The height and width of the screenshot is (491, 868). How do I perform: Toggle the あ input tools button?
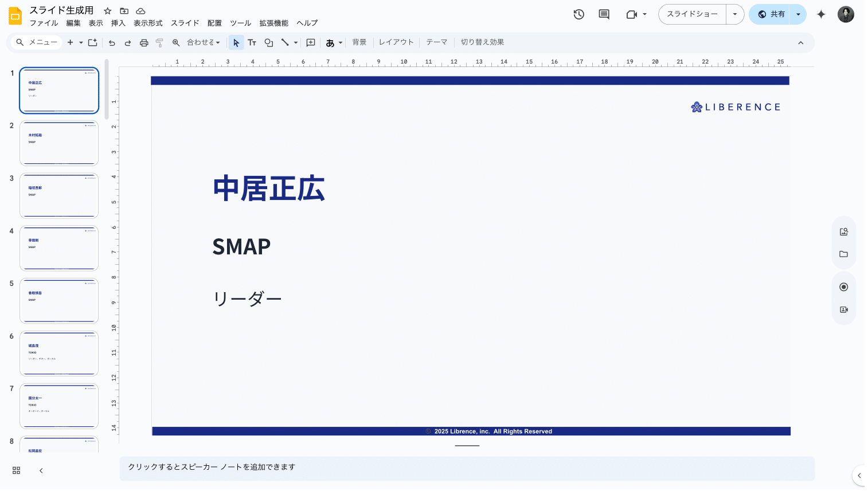coord(330,42)
